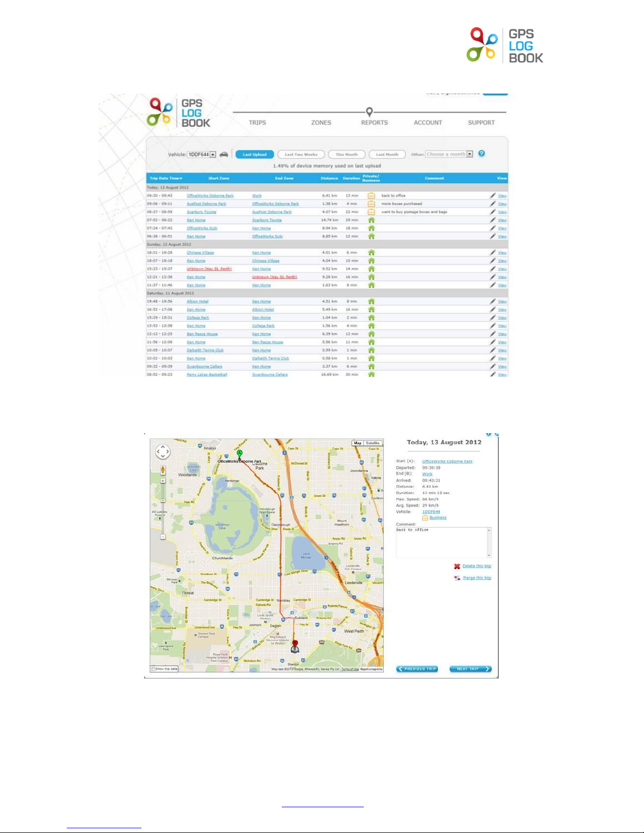Viewport: 644px width, 833px height.
Task: Open the red Unknown (Hay St, Perth) start zone
Action: [209, 269]
